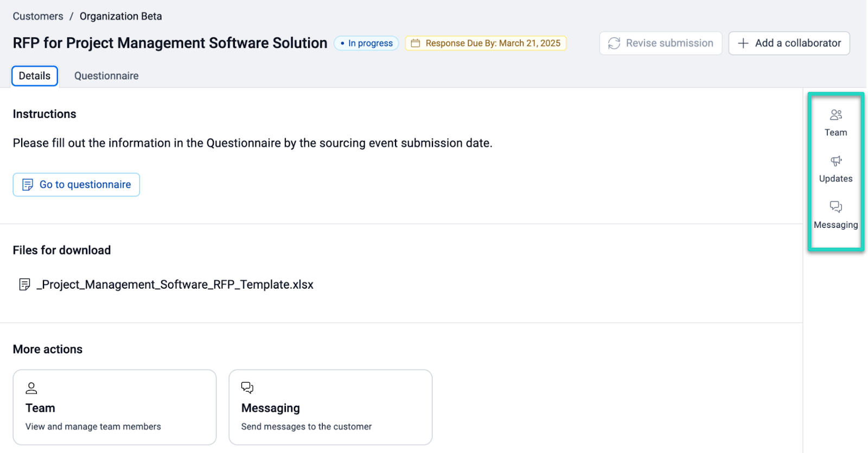
Task: Open the Messaging card under More actions
Action: click(x=330, y=407)
